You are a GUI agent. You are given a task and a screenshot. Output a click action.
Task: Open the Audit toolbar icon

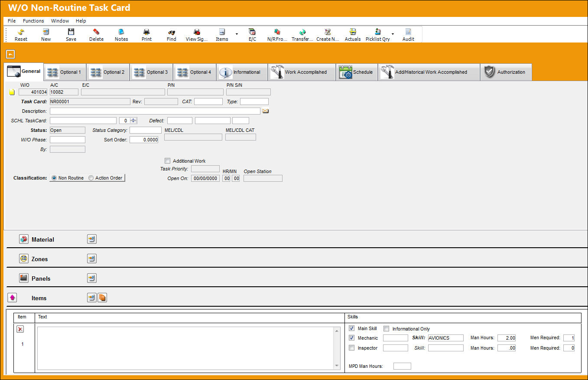click(408, 32)
